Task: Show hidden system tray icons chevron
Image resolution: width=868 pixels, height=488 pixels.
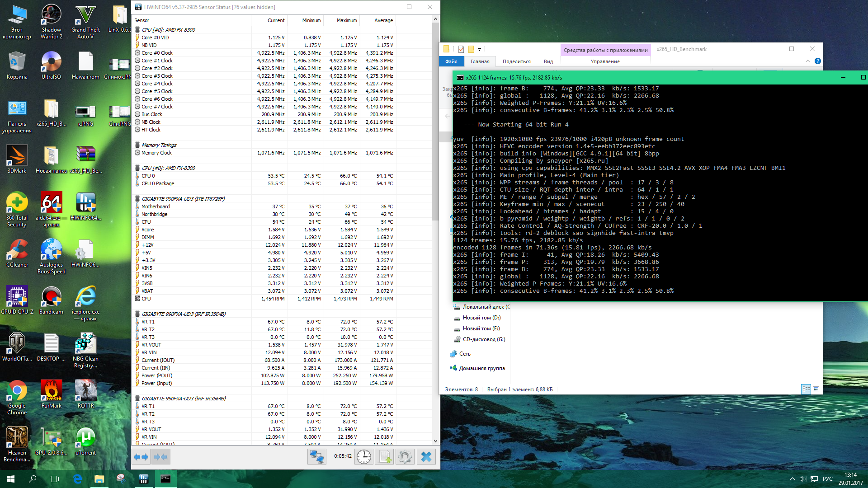Action: pyautogui.click(x=792, y=479)
